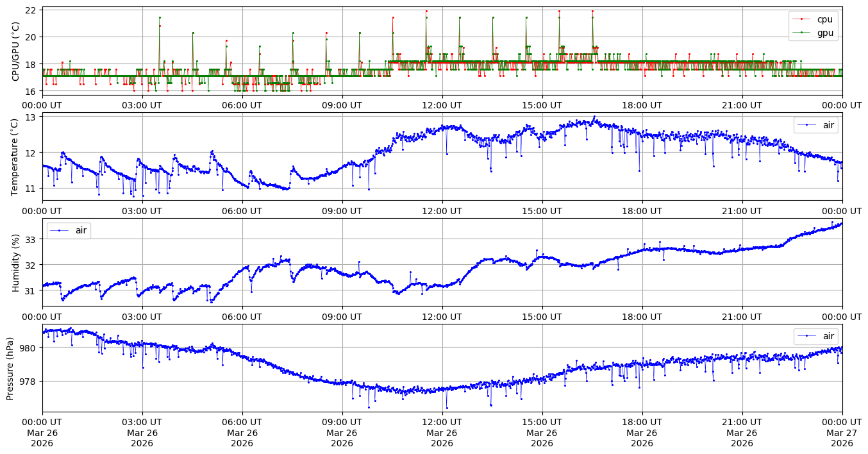The width and height of the screenshot is (868, 454).
Task: Click the 13 tick on Temperature axis
Action: pyautogui.click(x=31, y=117)
